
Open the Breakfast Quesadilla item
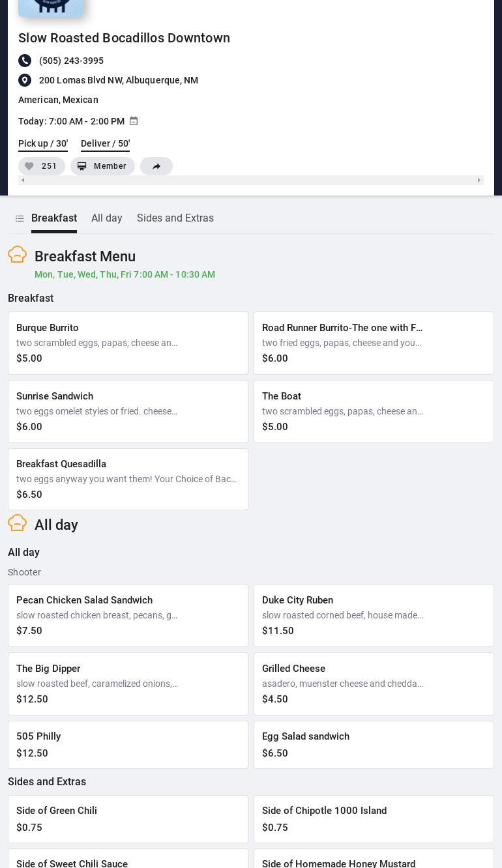pos(128,479)
